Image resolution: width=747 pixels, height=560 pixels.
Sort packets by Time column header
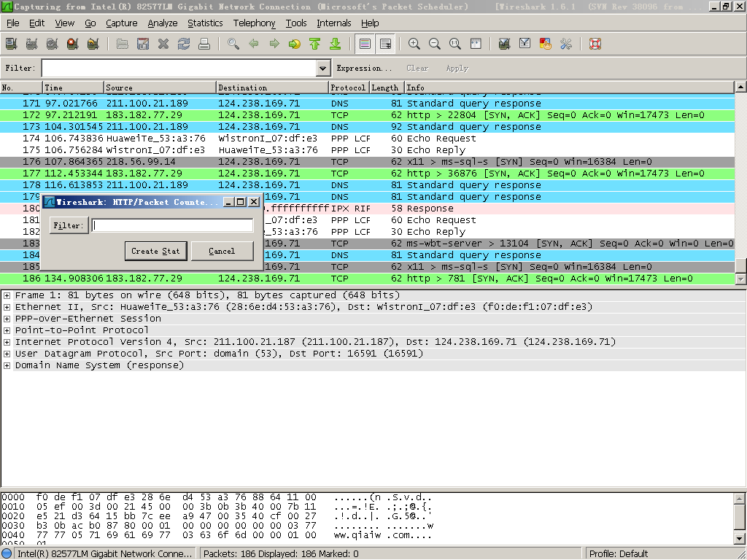pos(74,87)
